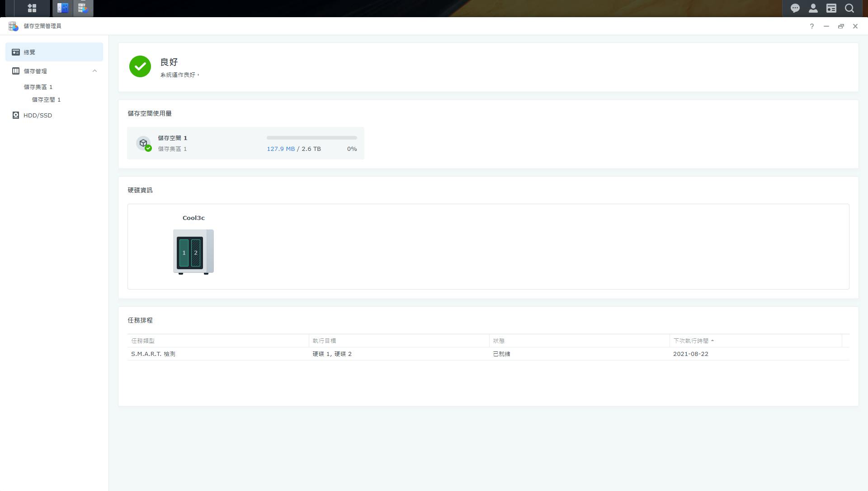
Task: Click drive bay 2 on NAS image
Action: pyautogui.click(x=196, y=253)
